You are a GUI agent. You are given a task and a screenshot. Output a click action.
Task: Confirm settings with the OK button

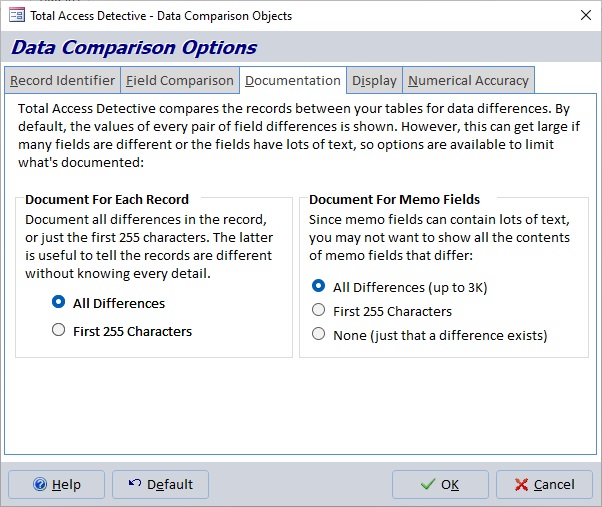coord(440,484)
